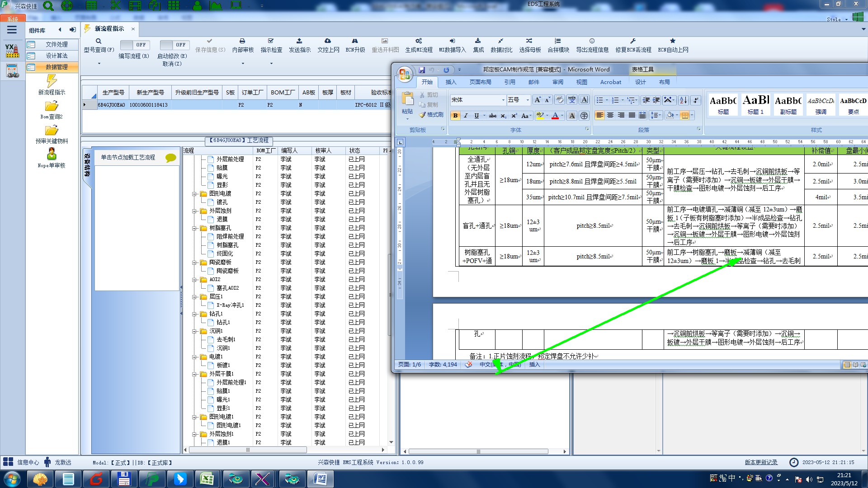Open the Word 审阅 ribbon tab
Screen dimensions: 868x488
pos(557,82)
